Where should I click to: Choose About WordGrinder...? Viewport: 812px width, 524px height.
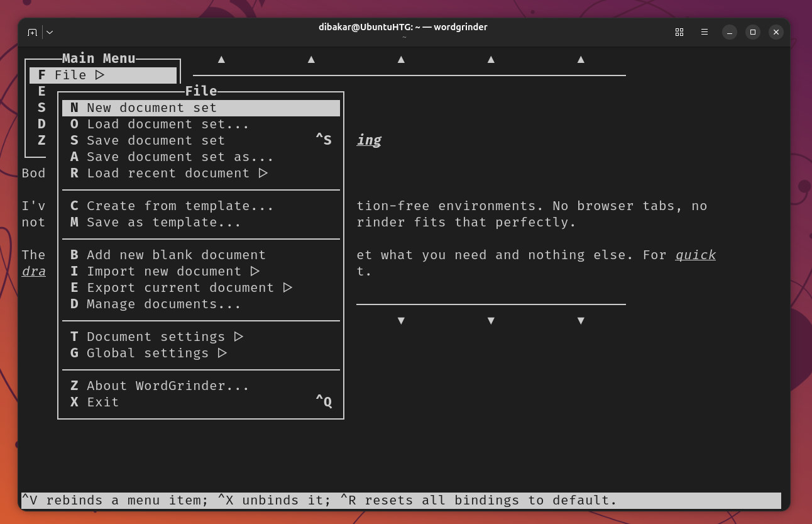(201, 386)
